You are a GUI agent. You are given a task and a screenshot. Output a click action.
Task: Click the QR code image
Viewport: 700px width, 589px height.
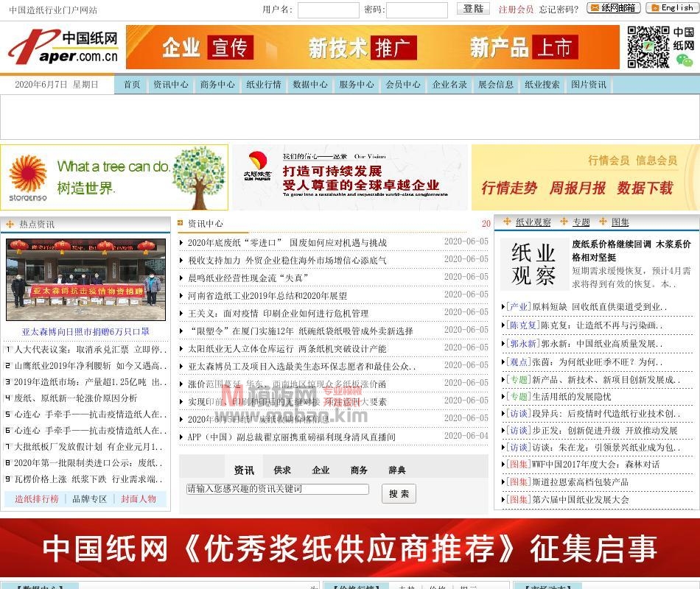pyautogui.click(x=648, y=47)
